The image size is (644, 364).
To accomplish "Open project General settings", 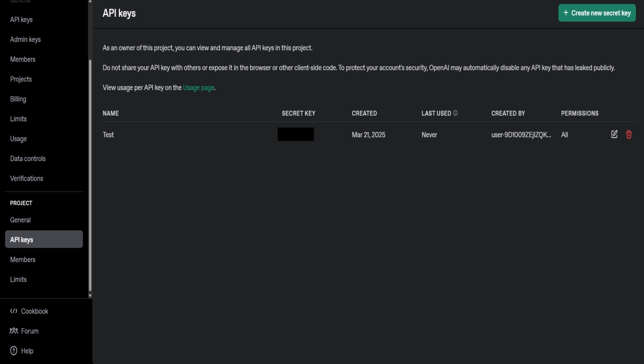I will pyautogui.click(x=20, y=220).
